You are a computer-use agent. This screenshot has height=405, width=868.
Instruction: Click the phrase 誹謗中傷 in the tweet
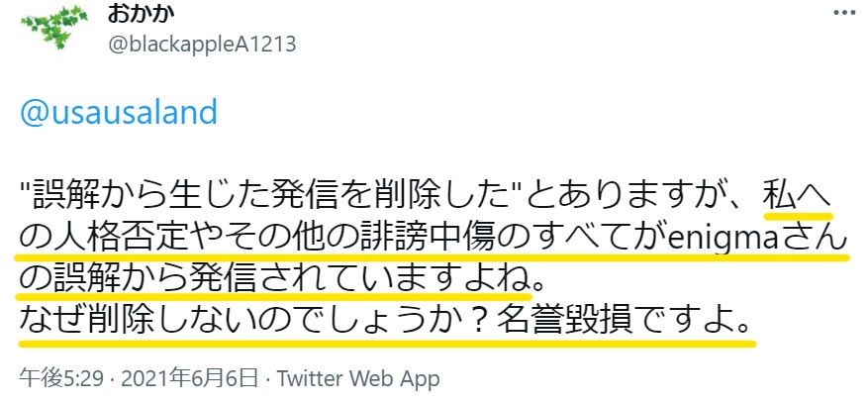(415, 240)
